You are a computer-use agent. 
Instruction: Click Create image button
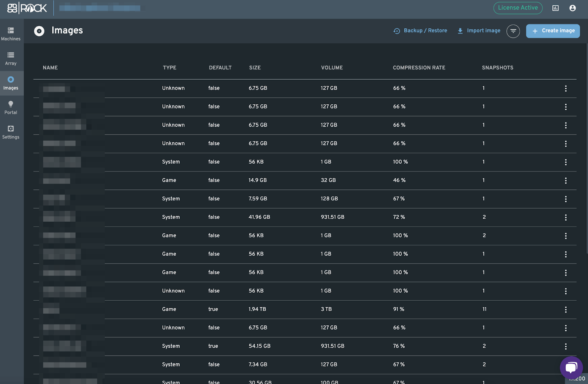(x=553, y=31)
